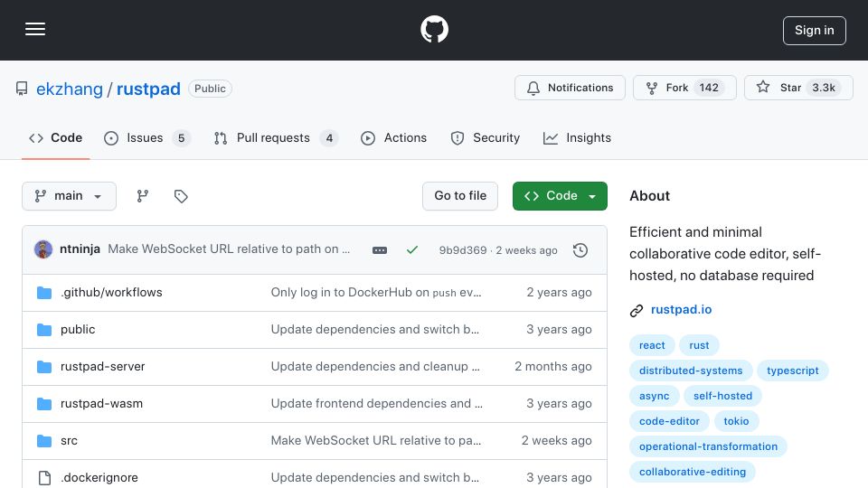Screen dimensions: 868x488
Task: Open the ekzhang owner profile link
Action: [x=70, y=89]
